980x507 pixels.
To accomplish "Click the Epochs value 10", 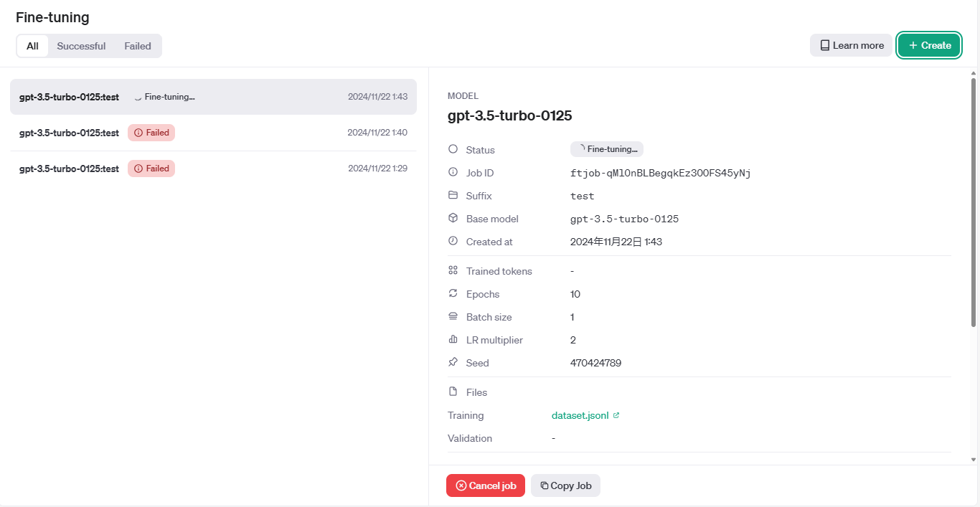I will point(575,294).
